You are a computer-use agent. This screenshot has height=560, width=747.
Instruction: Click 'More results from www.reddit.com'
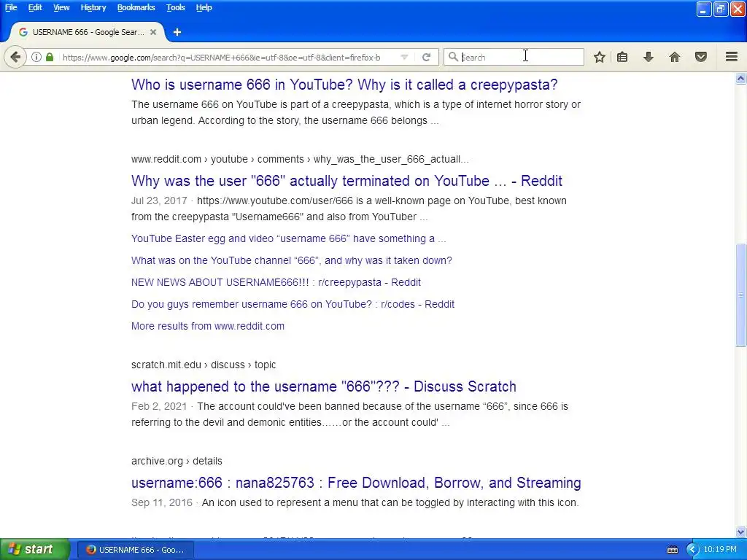coord(208,326)
